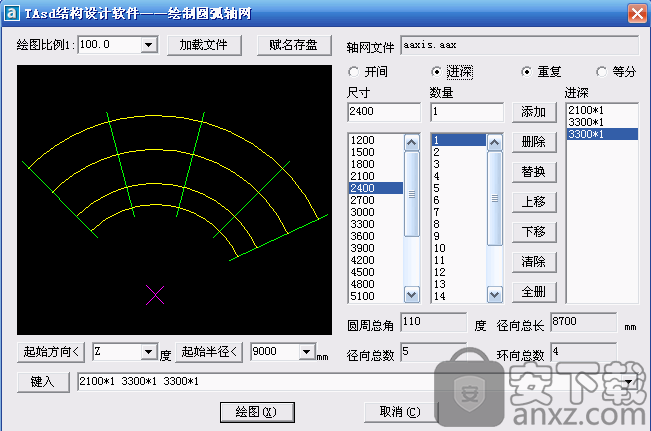Click the 起始半径< button
The width and height of the screenshot is (651, 431).
(x=209, y=352)
